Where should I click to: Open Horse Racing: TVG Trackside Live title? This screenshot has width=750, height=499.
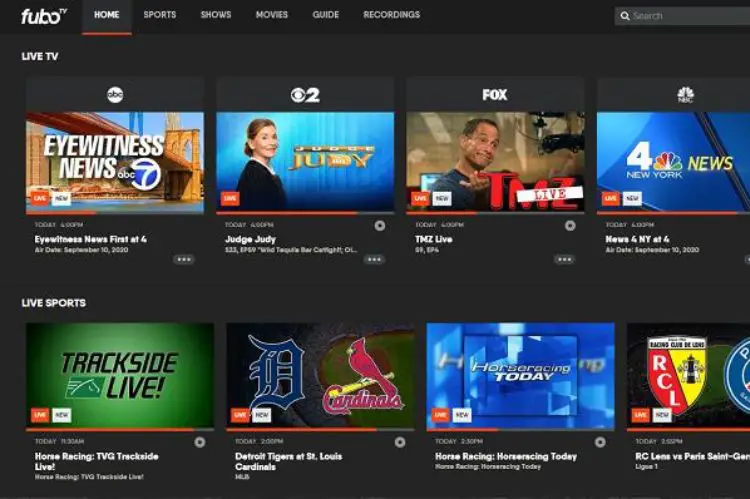pos(96,461)
